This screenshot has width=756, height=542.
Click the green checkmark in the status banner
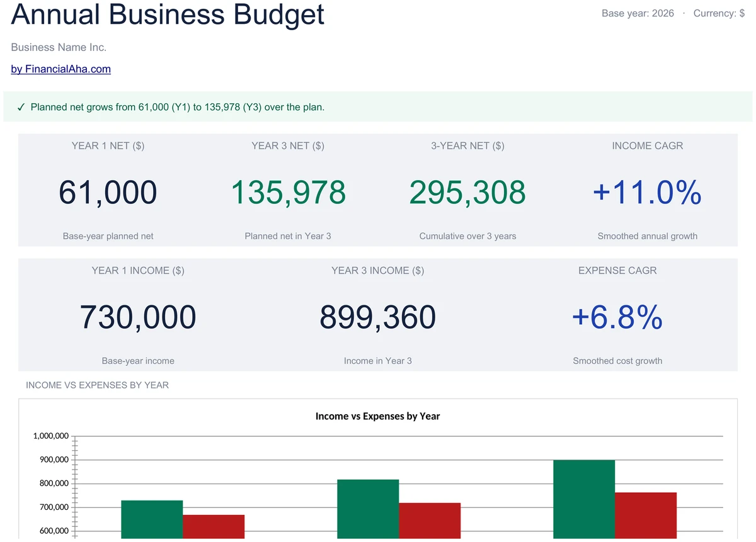click(21, 107)
